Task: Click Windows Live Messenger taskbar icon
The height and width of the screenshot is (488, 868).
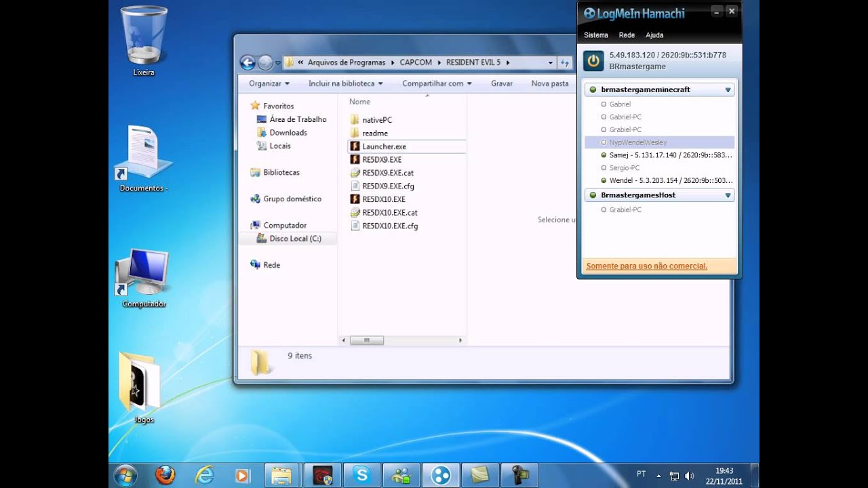Action: [401, 475]
